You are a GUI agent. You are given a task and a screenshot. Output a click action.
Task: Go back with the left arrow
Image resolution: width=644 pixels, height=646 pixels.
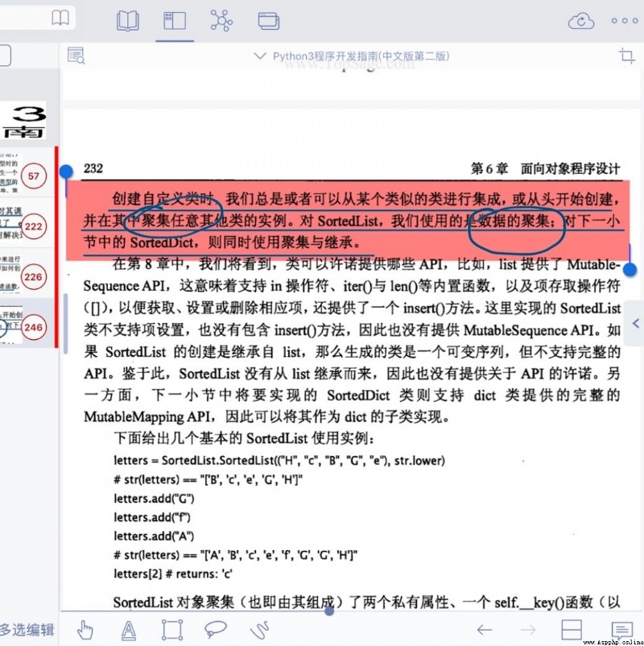tap(485, 630)
